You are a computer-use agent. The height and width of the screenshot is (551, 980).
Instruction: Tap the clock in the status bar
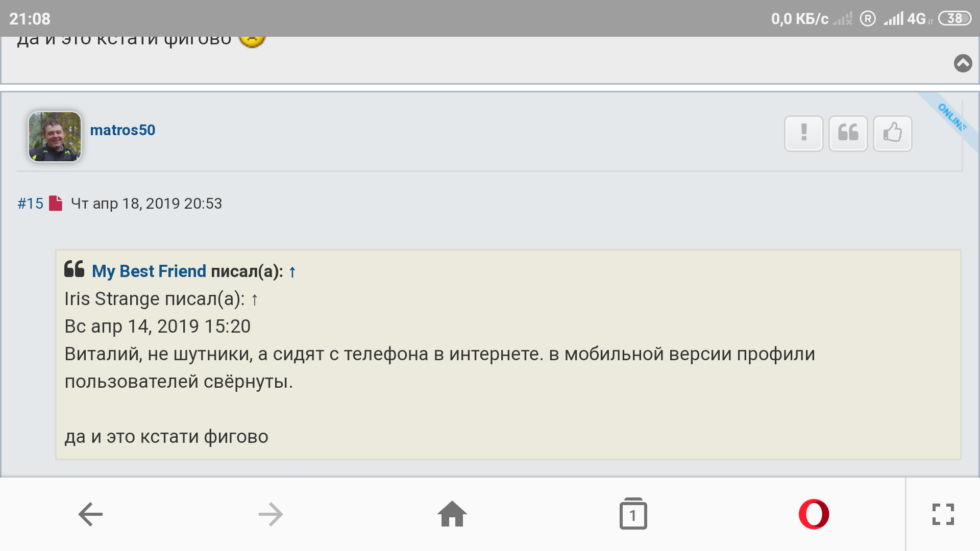tap(30, 19)
